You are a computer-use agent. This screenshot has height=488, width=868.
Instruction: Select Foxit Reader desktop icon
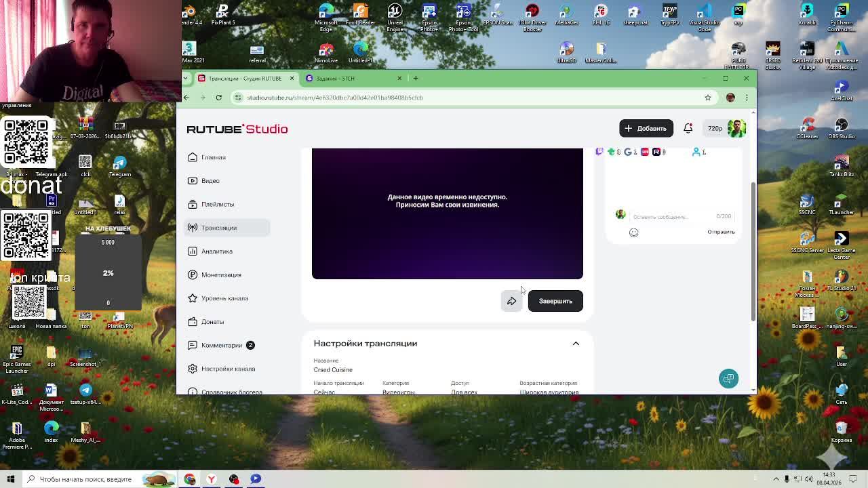360,15
